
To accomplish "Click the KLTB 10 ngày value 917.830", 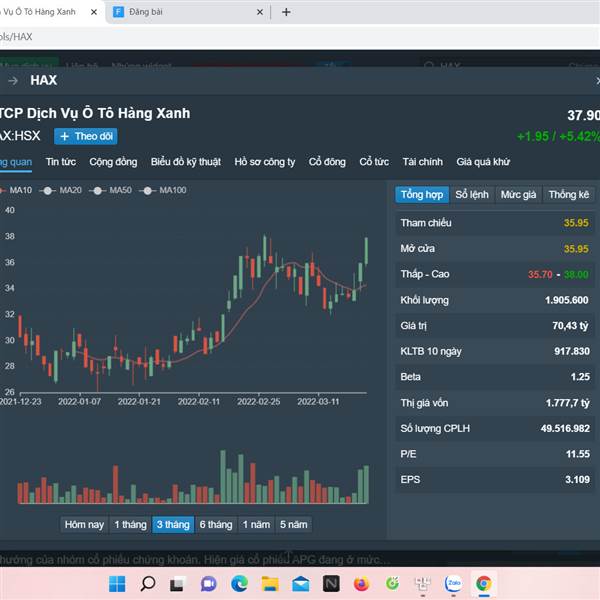I will 572,351.
